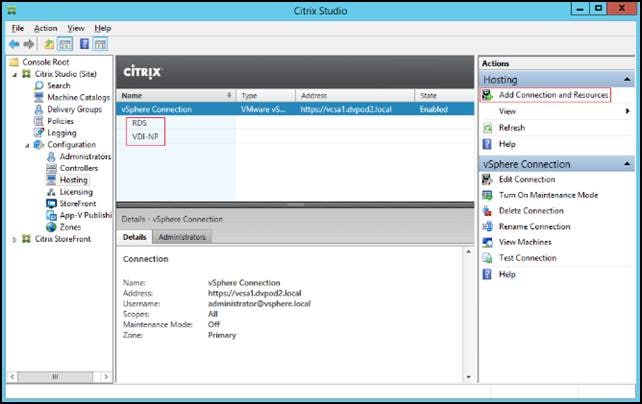Image resolution: width=642 pixels, height=404 pixels.
Task: Click the Delete Connection icon
Action: click(x=487, y=211)
